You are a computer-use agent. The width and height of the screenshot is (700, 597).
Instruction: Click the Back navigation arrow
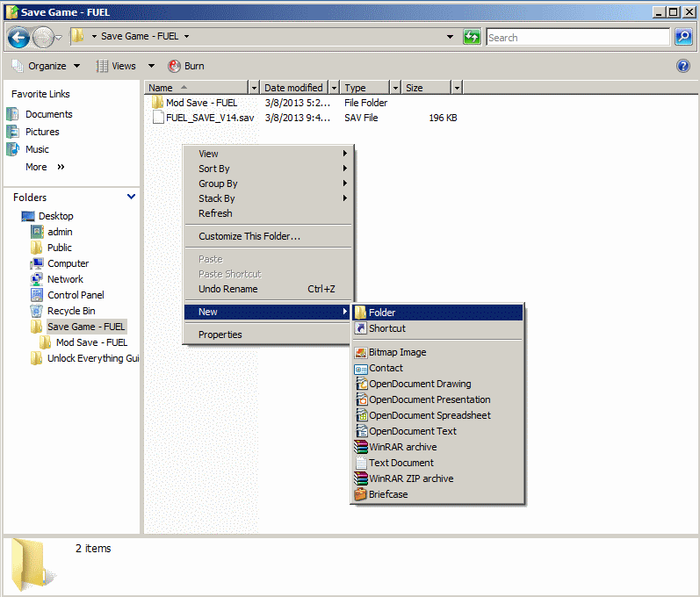[18, 38]
